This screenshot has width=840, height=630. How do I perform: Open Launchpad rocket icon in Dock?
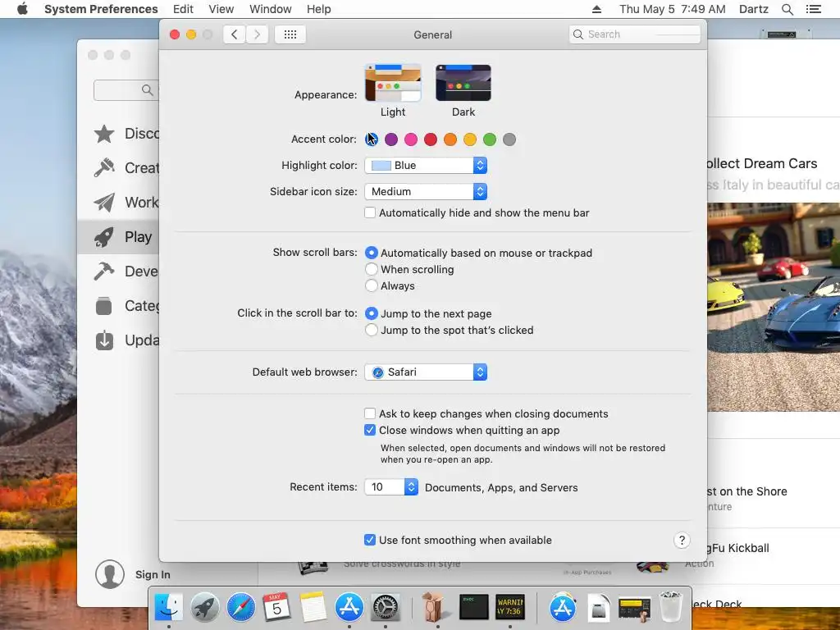204,607
